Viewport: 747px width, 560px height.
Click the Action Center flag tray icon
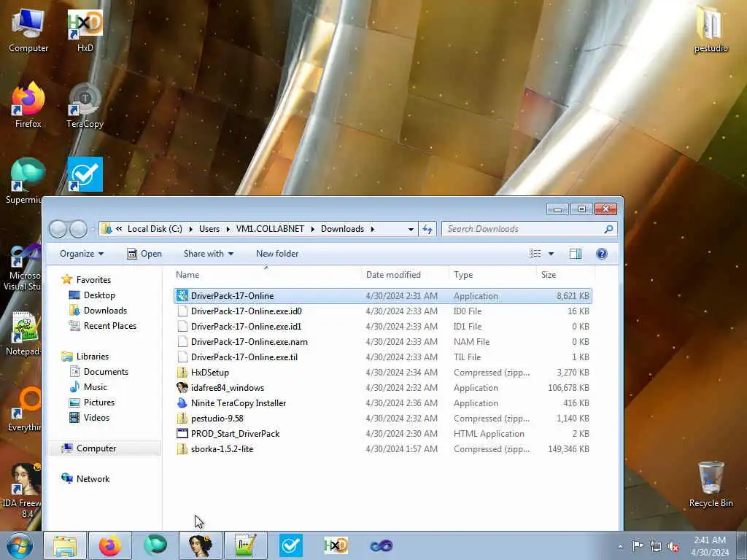[x=638, y=545]
